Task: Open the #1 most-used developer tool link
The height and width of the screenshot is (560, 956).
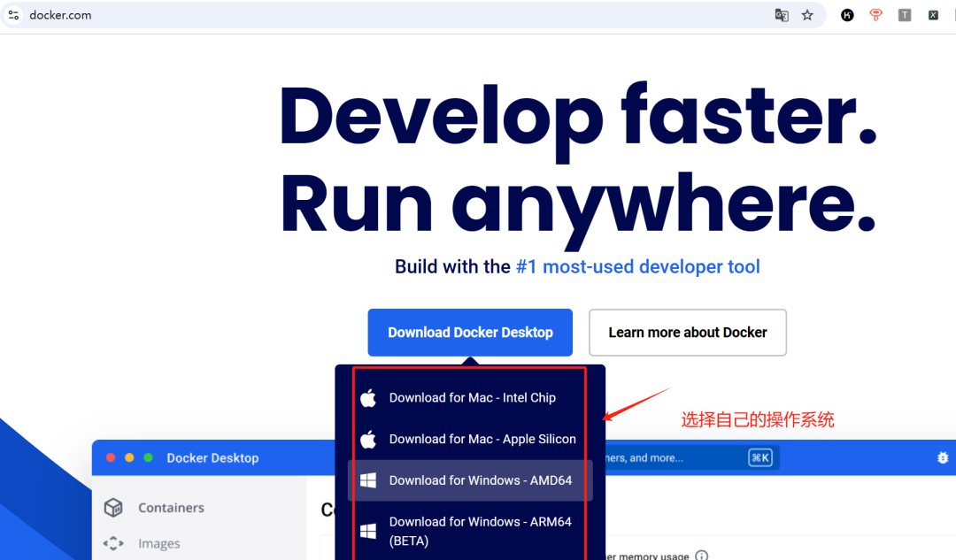Action: [637, 266]
